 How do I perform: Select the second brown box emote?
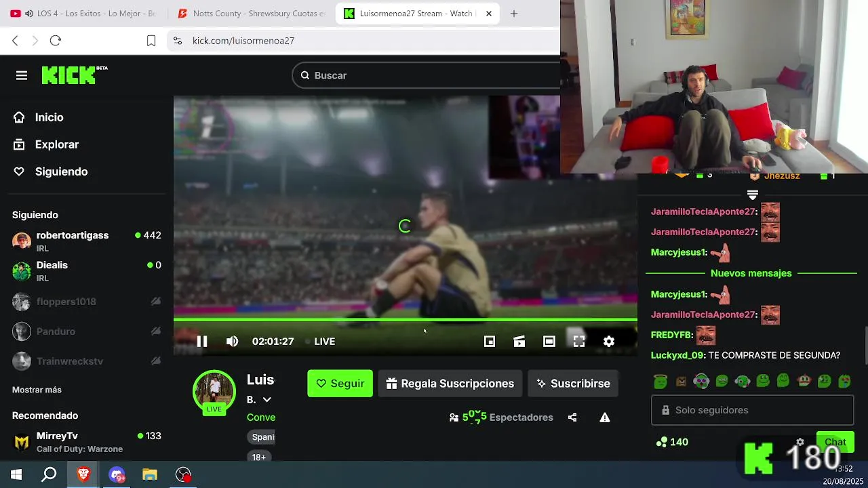coord(681,381)
